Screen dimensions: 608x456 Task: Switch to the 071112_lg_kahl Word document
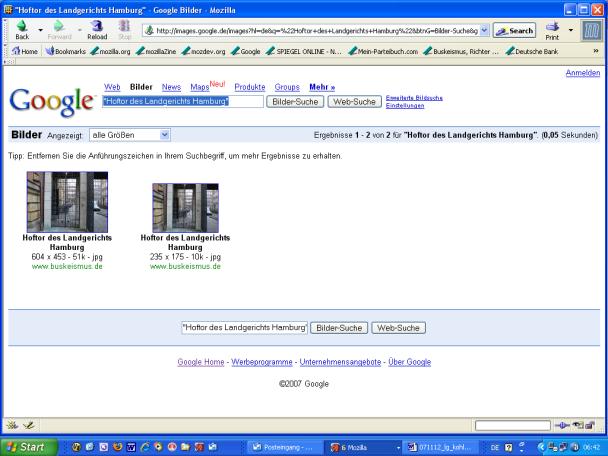tap(440, 447)
